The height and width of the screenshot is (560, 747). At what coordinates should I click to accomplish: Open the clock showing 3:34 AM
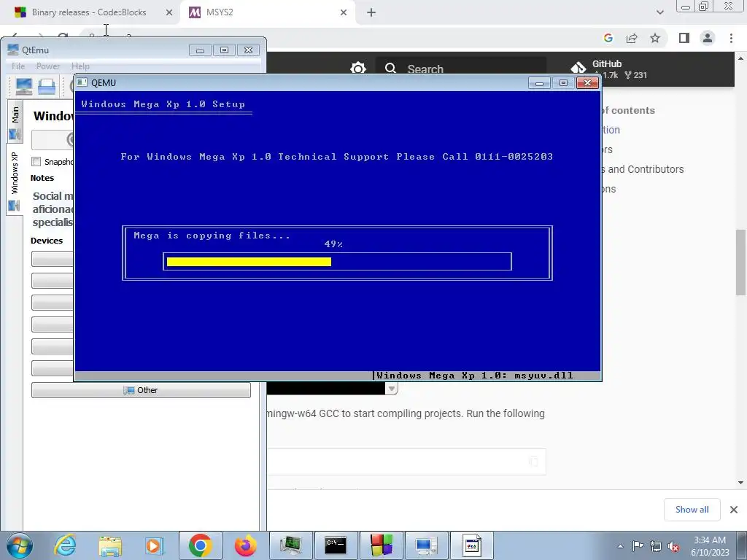(710, 546)
